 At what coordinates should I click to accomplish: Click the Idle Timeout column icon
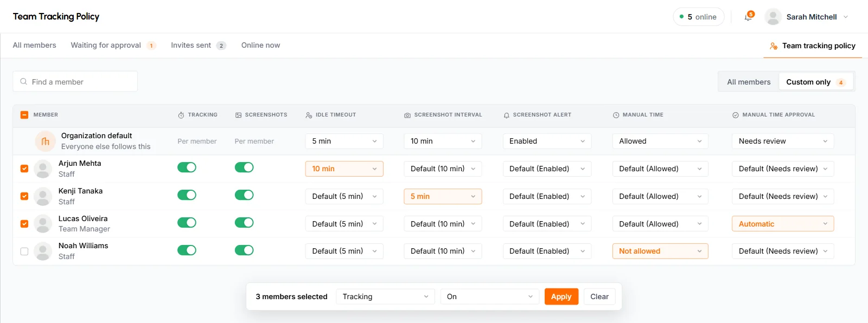(x=309, y=115)
